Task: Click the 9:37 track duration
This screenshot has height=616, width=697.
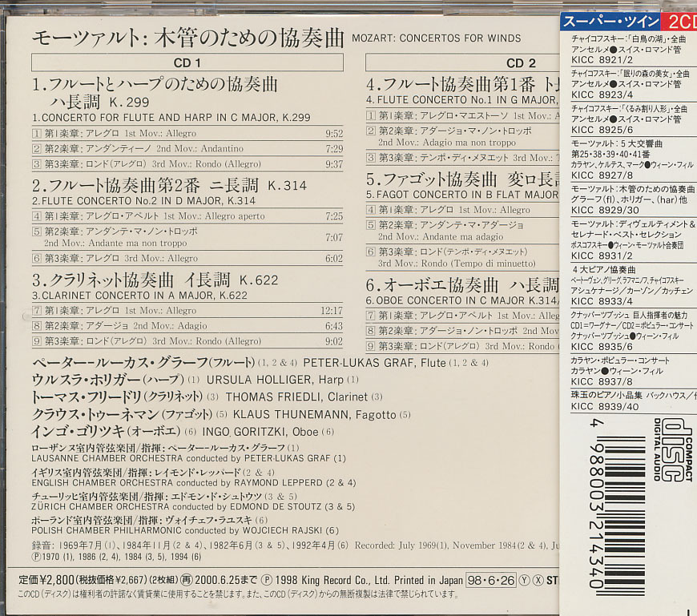Action: pyautogui.click(x=334, y=164)
